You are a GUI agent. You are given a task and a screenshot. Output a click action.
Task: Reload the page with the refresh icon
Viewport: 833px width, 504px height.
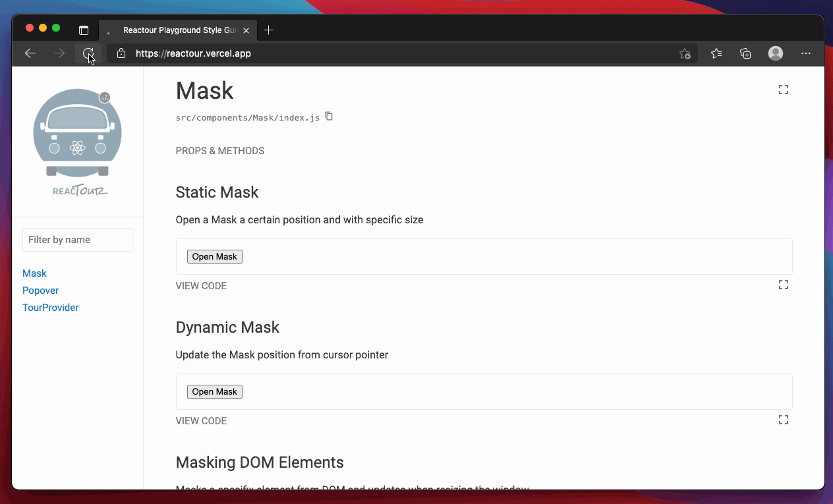[x=88, y=53]
